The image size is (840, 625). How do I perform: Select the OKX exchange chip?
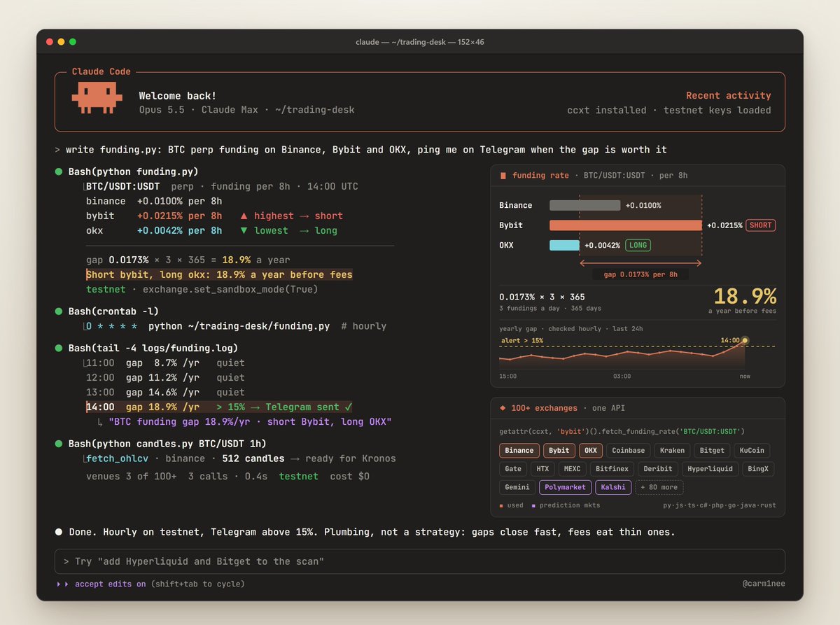click(x=591, y=450)
